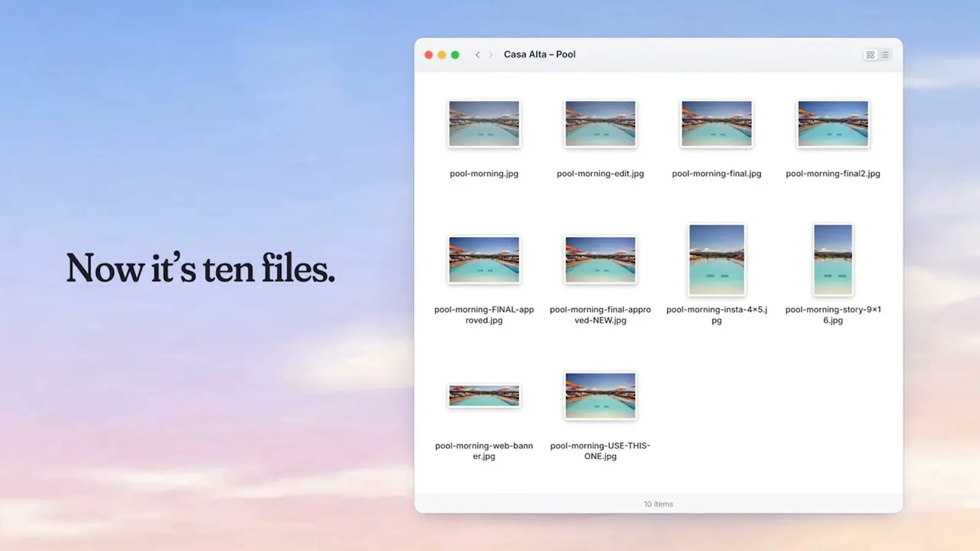Select the pool-morning-insta-4×5.jpg thumbnail
Viewport: 980px width, 551px height.
[717, 260]
